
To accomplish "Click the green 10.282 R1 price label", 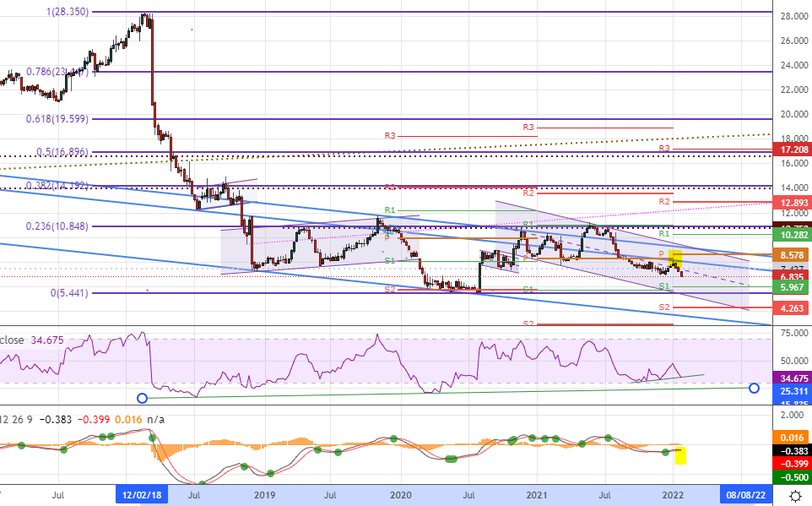I will coord(791,235).
